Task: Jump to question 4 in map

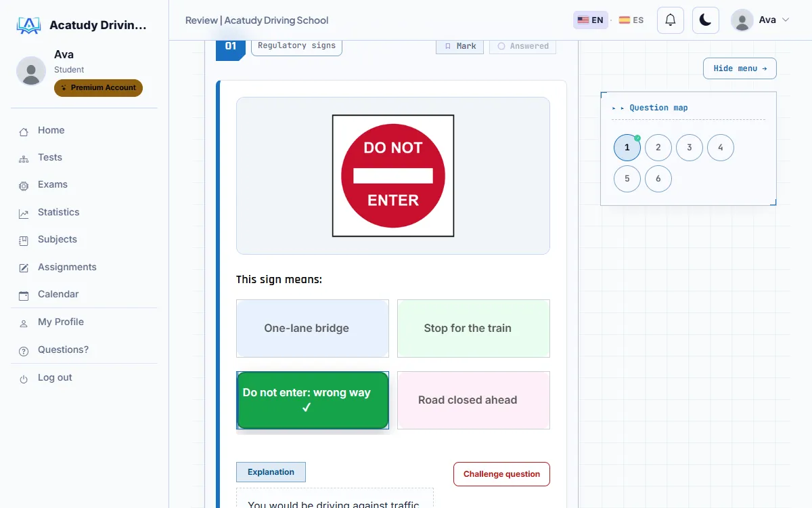Action: [721, 148]
